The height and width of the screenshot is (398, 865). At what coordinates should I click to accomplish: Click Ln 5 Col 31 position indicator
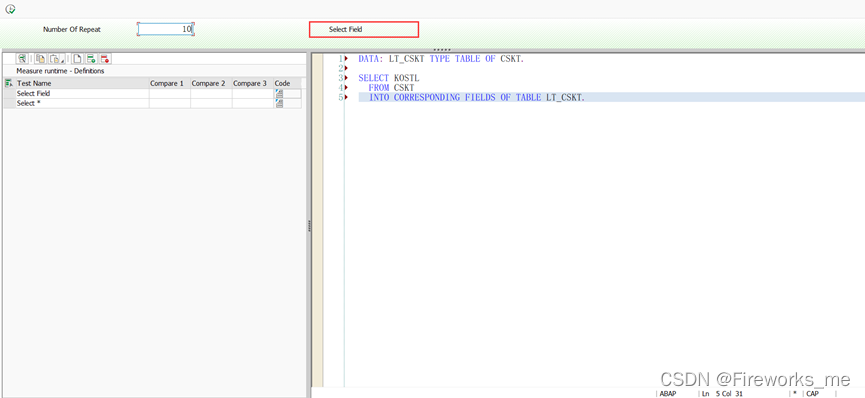coord(722,394)
